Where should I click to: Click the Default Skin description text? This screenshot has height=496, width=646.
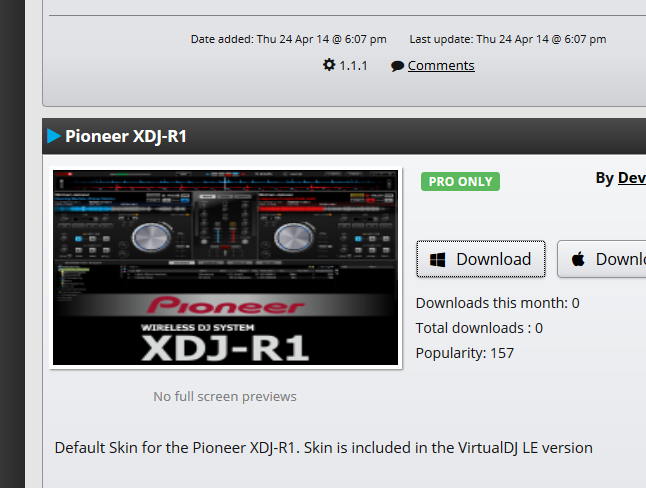pyautogui.click(x=323, y=448)
